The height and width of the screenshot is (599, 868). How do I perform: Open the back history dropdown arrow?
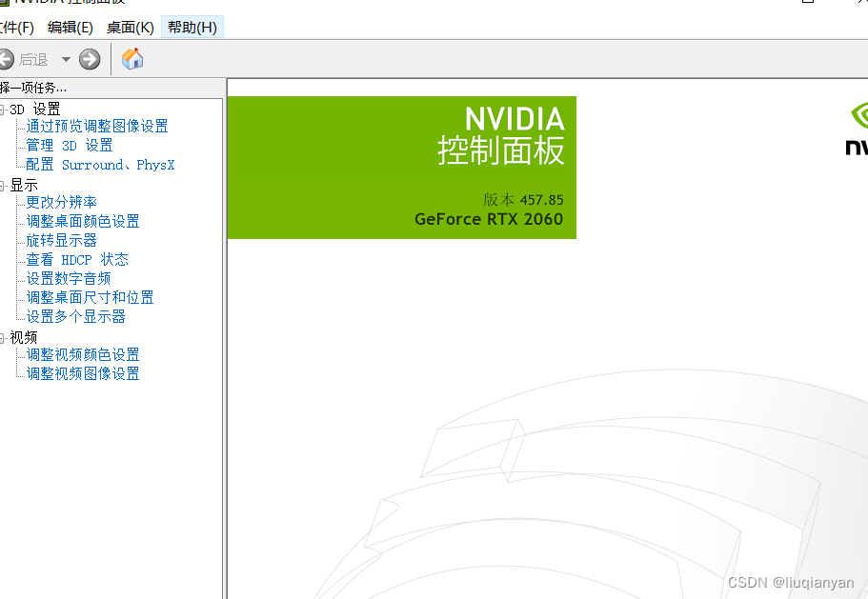(x=66, y=59)
